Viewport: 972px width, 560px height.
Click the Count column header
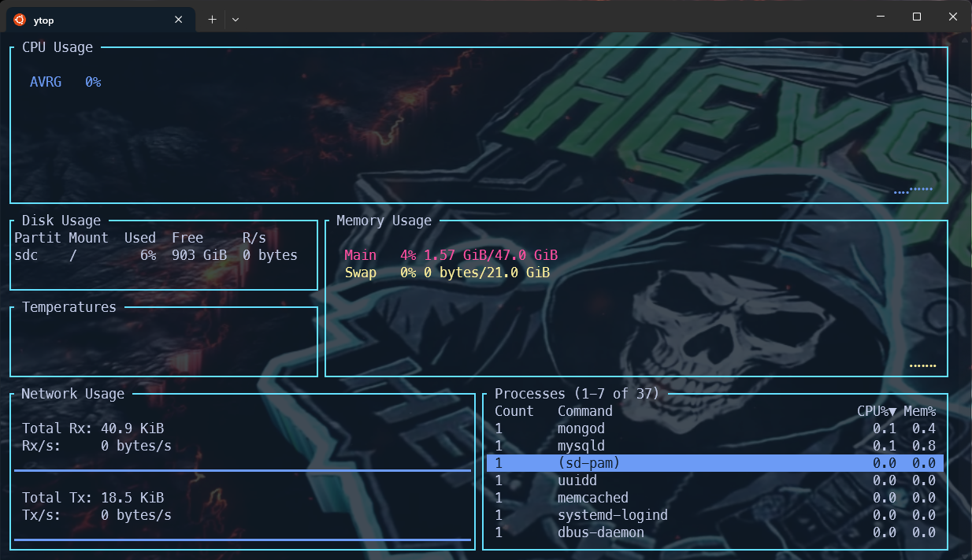point(514,411)
